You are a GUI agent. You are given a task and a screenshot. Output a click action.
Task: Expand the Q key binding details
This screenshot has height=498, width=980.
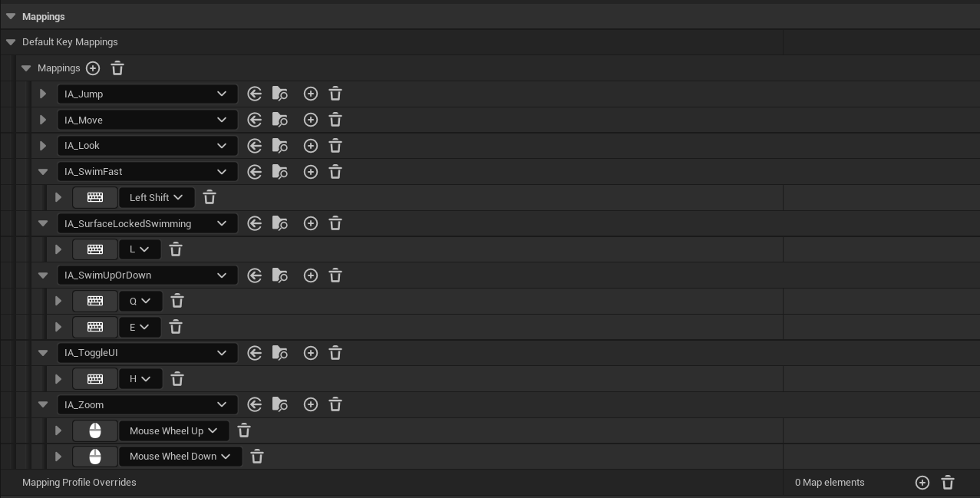pyautogui.click(x=58, y=301)
